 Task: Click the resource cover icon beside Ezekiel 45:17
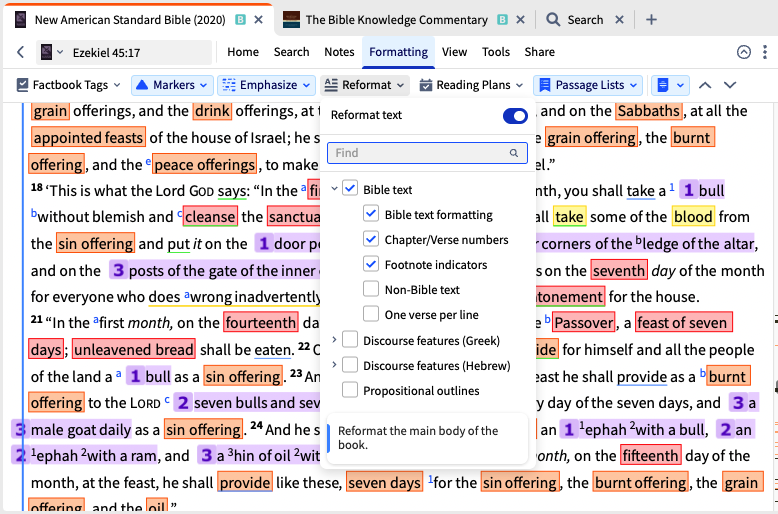[46, 52]
